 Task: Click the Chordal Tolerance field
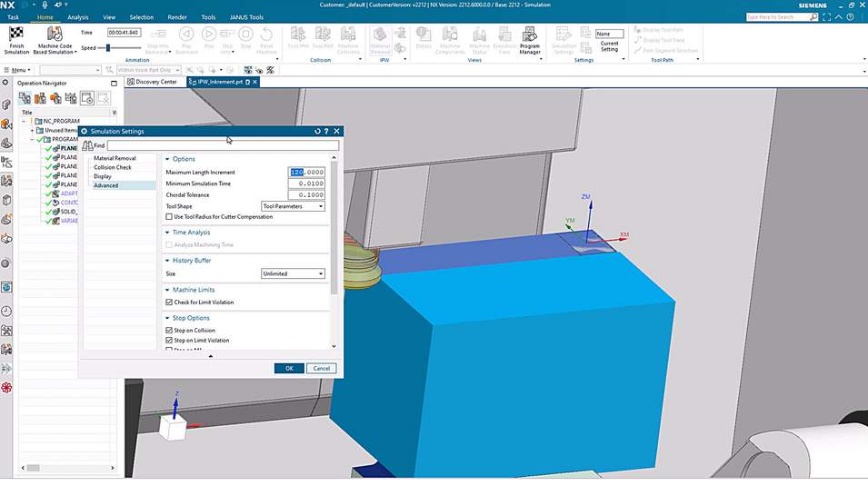coord(306,195)
